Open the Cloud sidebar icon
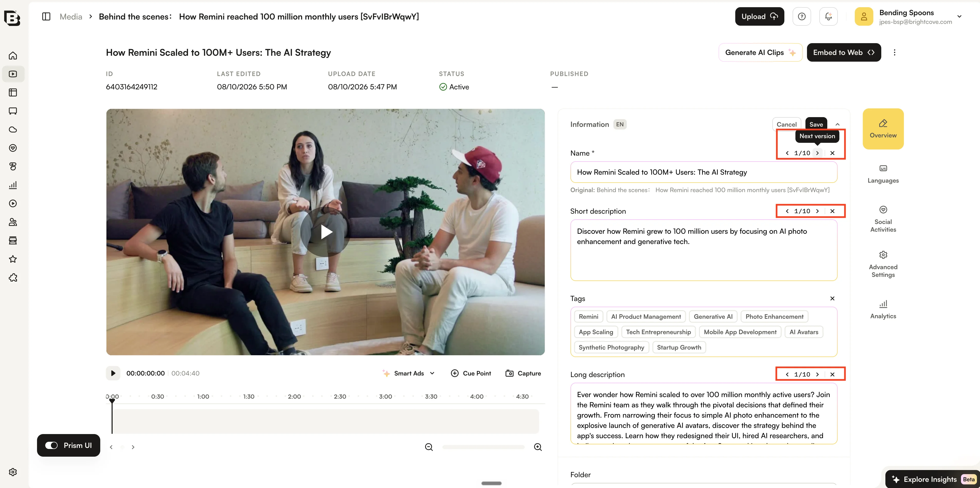 13,130
